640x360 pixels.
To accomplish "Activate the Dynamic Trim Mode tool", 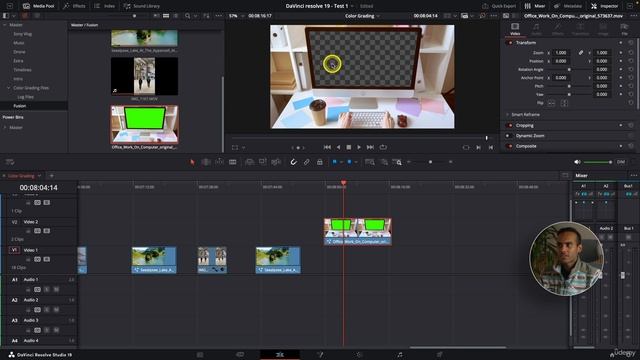I will click(219, 162).
